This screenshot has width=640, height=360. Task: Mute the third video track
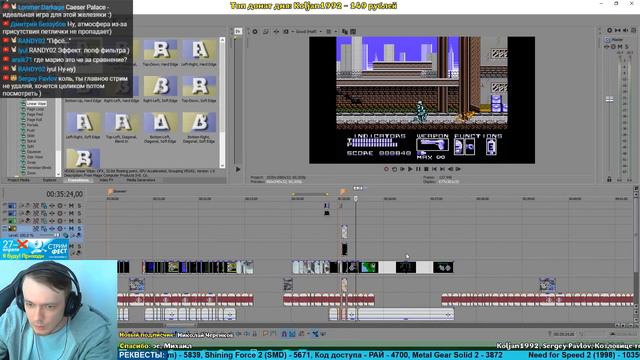click(71, 221)
